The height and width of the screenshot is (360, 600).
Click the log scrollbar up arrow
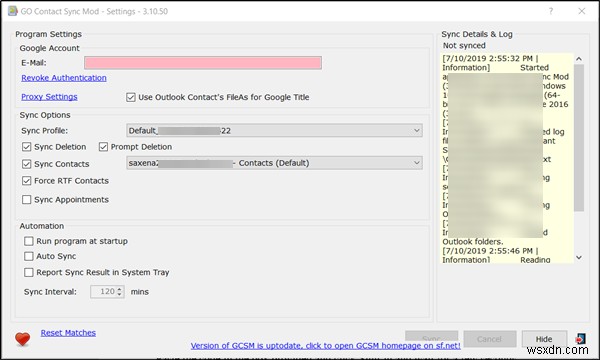[579, 59]
